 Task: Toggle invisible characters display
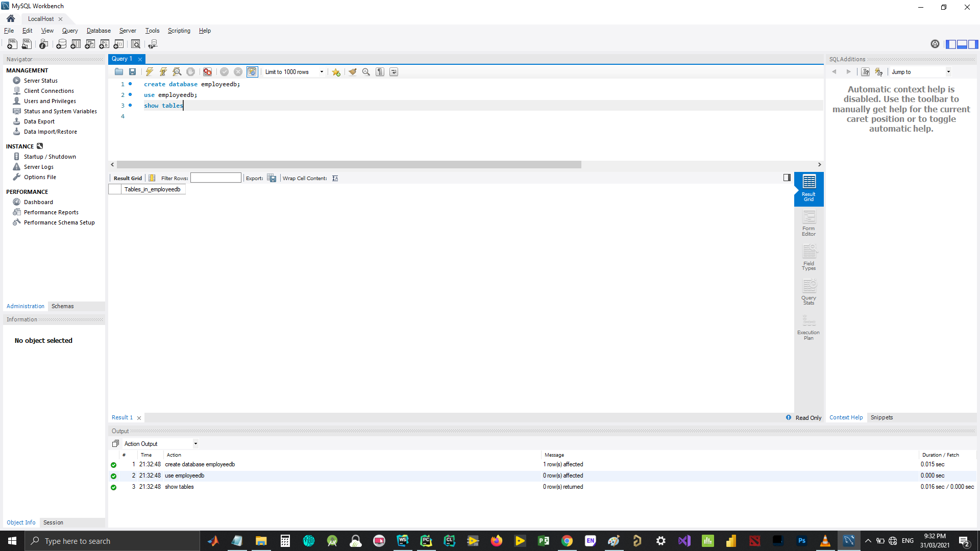380,72
